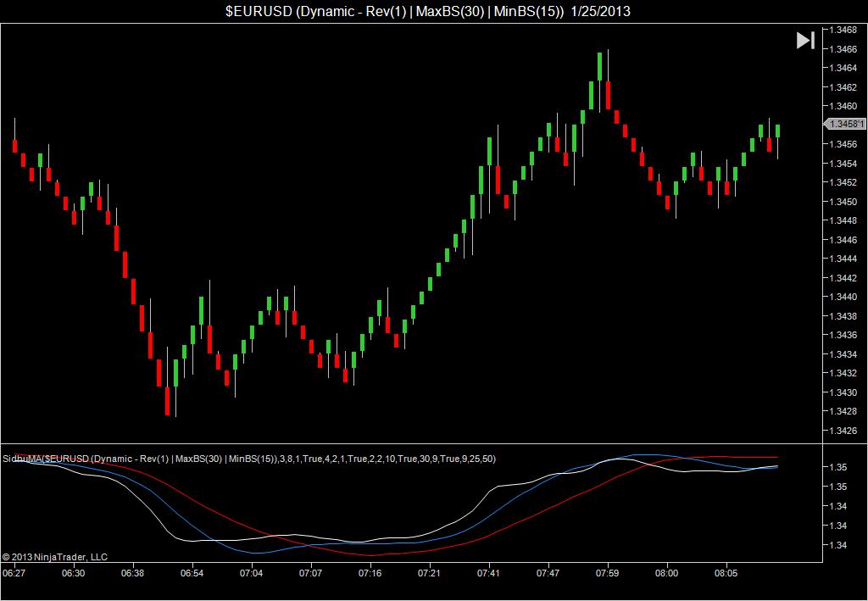
Task: Click price axis label 1.3468
Action: pyautogui.click(x=843, y=30)
